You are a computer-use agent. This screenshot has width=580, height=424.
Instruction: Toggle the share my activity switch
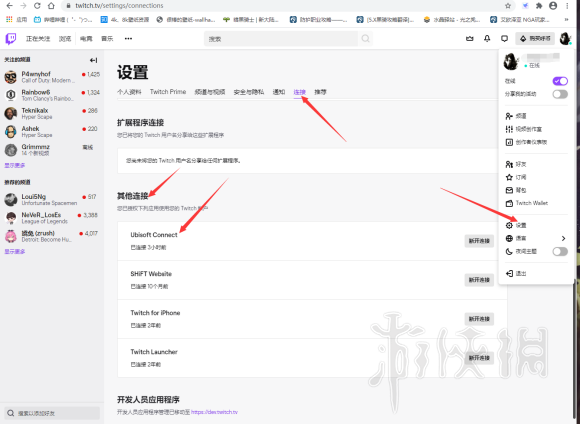coord(560,94)
